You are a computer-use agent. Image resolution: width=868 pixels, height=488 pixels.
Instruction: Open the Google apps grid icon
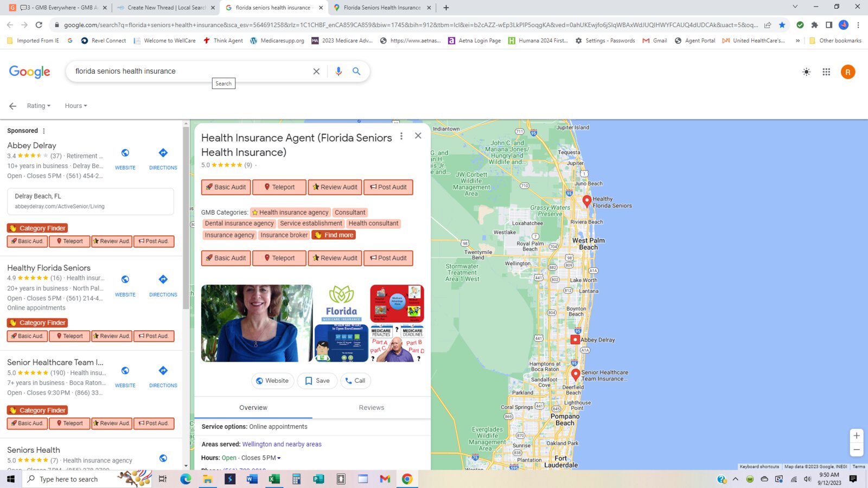pyautogui.click(x=826, y=72)
